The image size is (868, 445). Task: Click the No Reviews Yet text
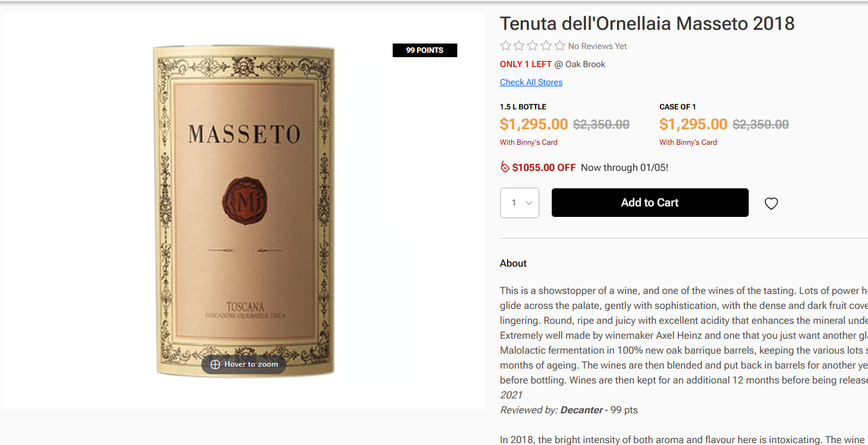click(x=597, y=46)
